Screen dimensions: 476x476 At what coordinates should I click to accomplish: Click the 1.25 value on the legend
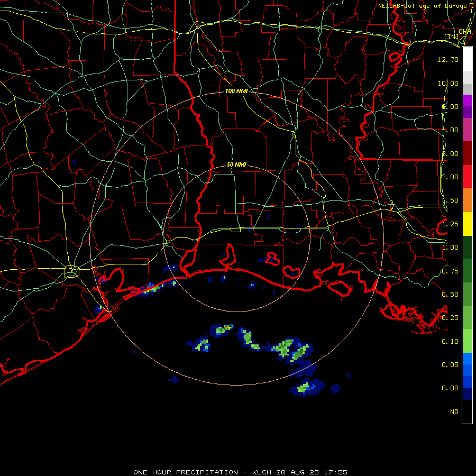[x=450, y=224]
